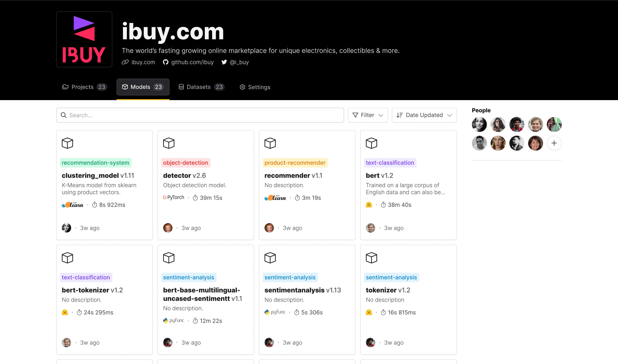Click scikit-learn logo on recommender card
Viewport: 618px width, 364px height.
[x=275, y=198]
